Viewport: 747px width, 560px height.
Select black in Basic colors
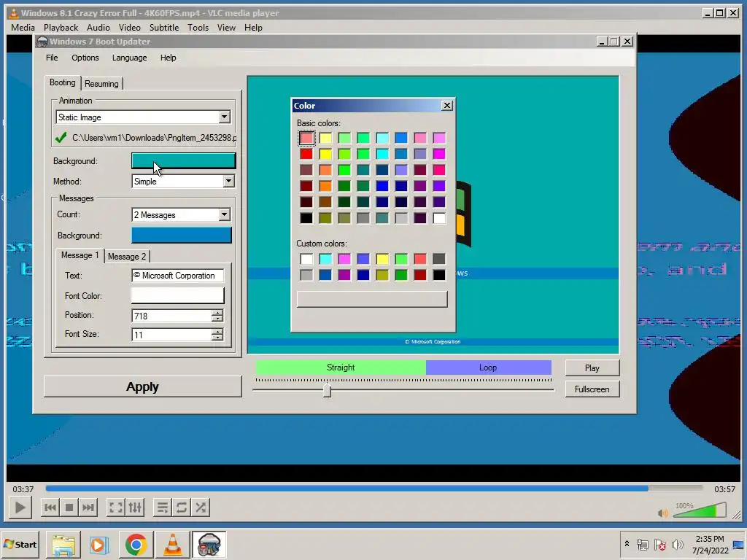point(306,218)
